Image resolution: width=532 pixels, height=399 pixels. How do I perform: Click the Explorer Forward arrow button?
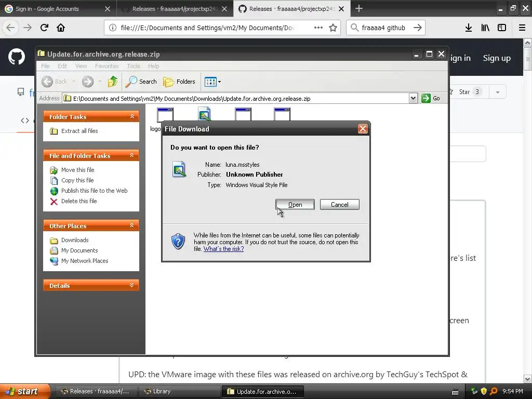[x=87, y=82]
